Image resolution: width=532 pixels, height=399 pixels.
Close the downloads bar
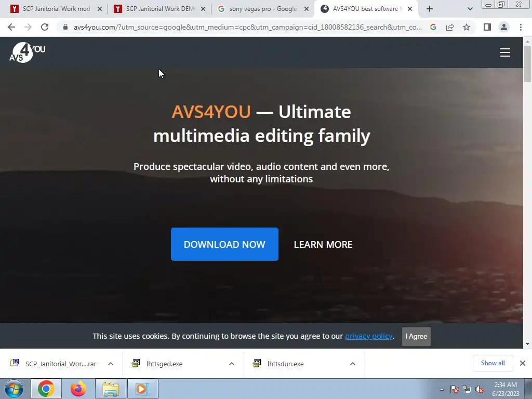[523, 363]
